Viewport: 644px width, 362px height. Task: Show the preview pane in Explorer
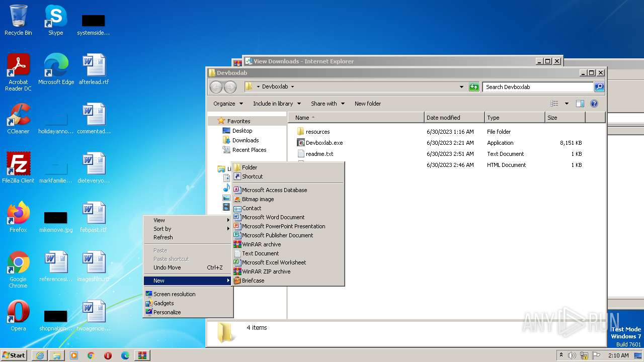tap(580, 104)
